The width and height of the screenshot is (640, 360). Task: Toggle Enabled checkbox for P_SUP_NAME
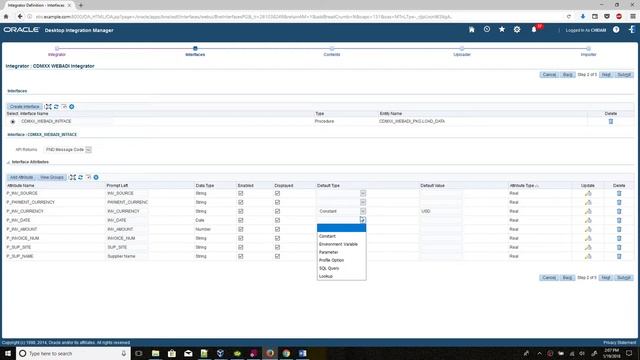point(240,256)
